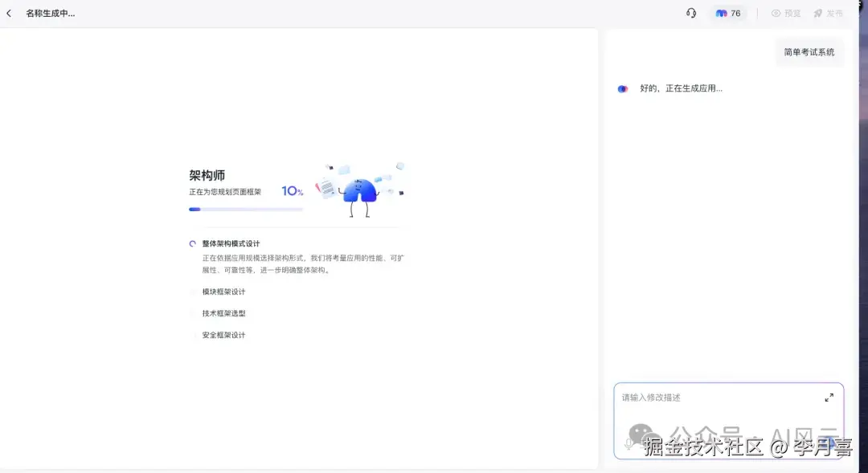
Task: Click the rocket-shaped publish icon
Action: pyautogui.click(x=817, y=13)
